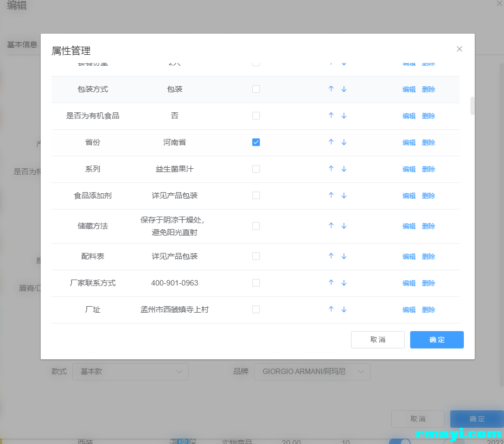
Task: Move 食品添加剂 row up
Action: click(x=331, y=195)
